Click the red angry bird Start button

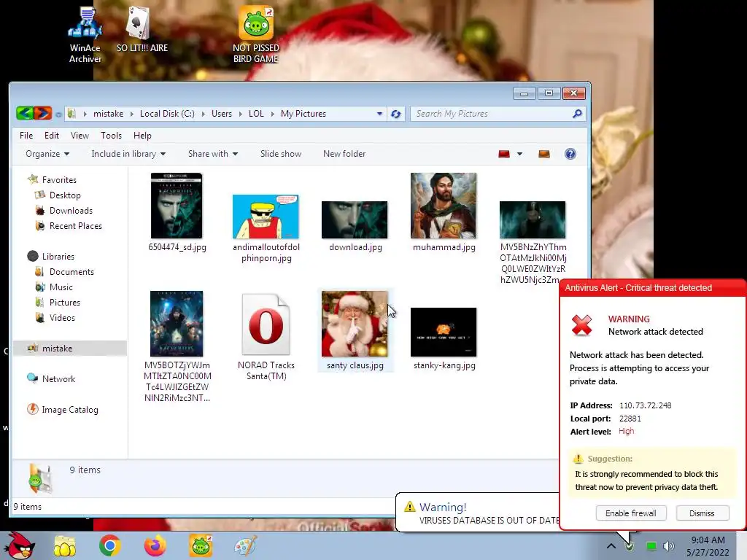point(20,545)
